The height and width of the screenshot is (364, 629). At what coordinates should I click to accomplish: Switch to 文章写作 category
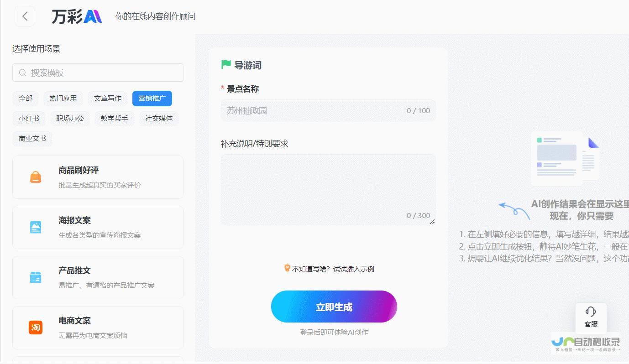pos(108,99)
